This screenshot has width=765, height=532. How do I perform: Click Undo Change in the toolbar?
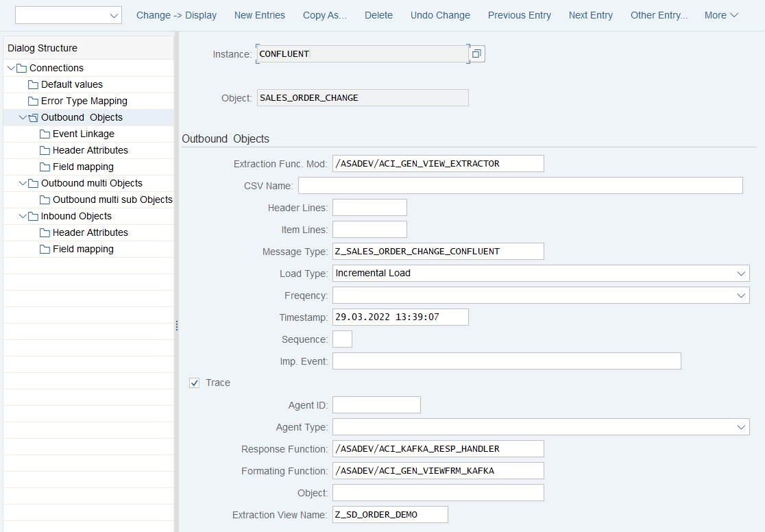coord(440,15)
